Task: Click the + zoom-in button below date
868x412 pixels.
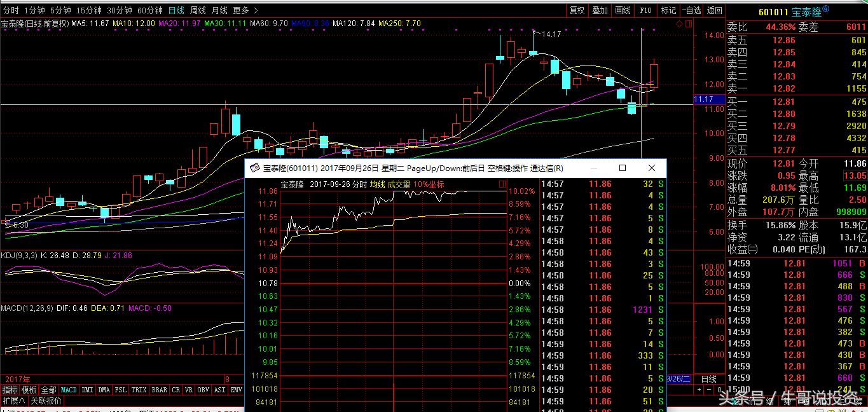Action: [698, 390]
